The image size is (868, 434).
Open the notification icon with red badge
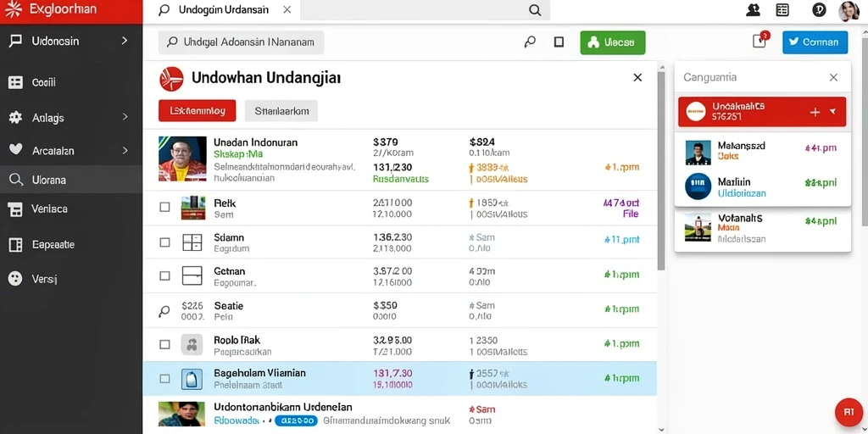tap(760, 41)
